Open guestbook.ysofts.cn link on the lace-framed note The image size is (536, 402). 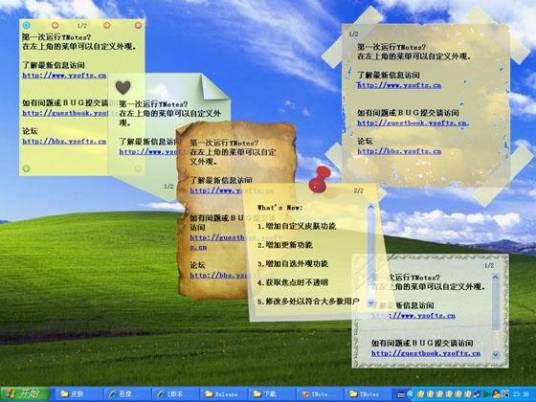(x=426, y=353)
